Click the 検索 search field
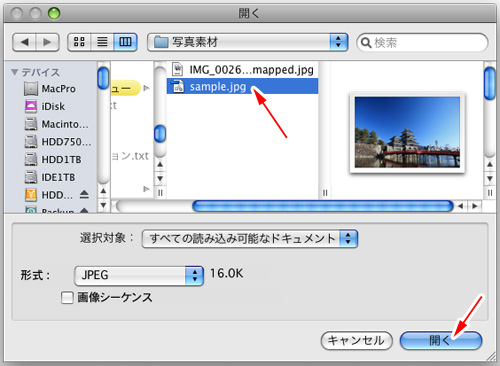500x366 pixels. tap(422, 43)
